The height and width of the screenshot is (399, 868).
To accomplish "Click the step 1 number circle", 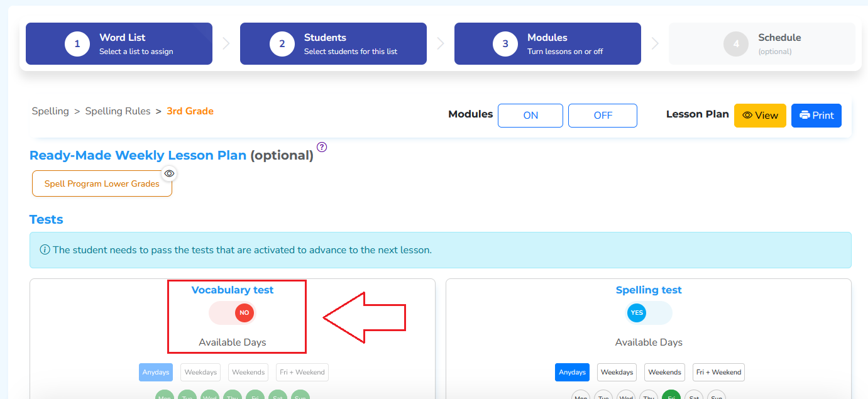I will [x=77, y=44].
